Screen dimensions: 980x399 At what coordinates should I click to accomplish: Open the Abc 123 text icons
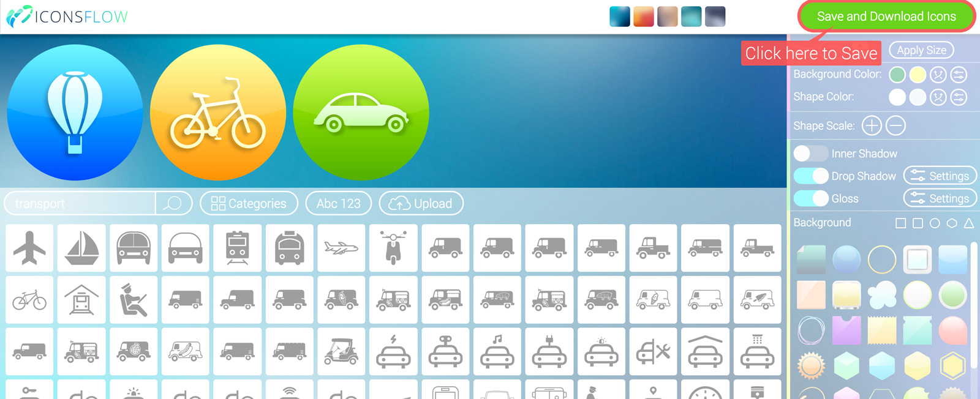(339, 203)
